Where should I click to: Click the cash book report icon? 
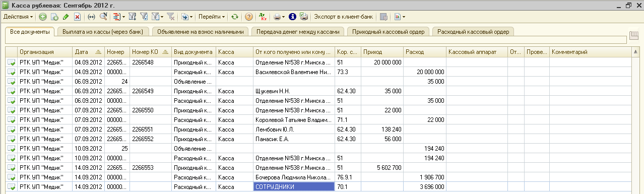click(x=304, y=17)
